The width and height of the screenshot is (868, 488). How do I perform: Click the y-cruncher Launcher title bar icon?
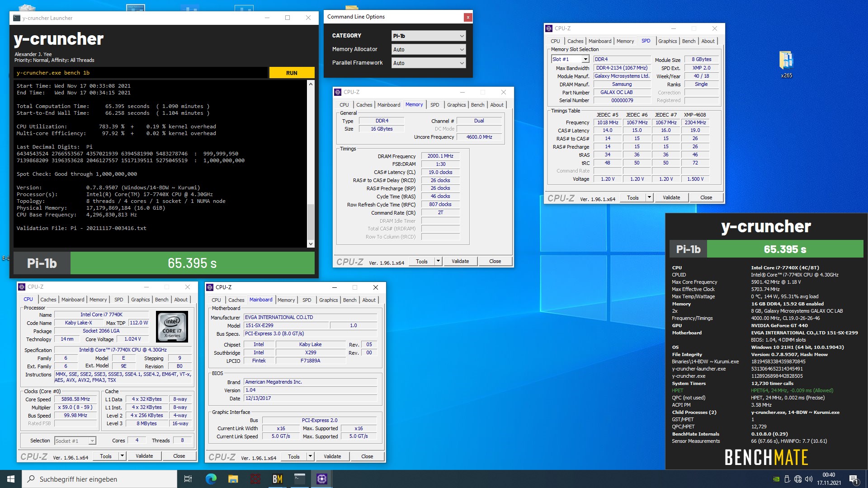(17, 18)
